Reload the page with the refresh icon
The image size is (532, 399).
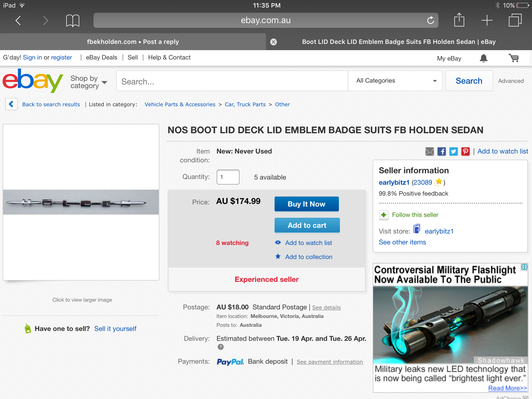coord(430,20)
